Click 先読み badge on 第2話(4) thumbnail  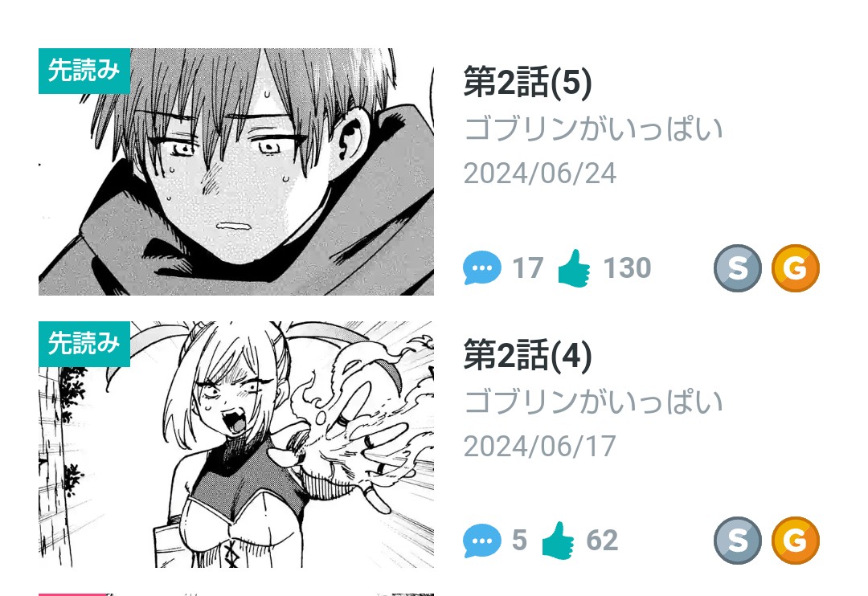(x=84, y=344)
